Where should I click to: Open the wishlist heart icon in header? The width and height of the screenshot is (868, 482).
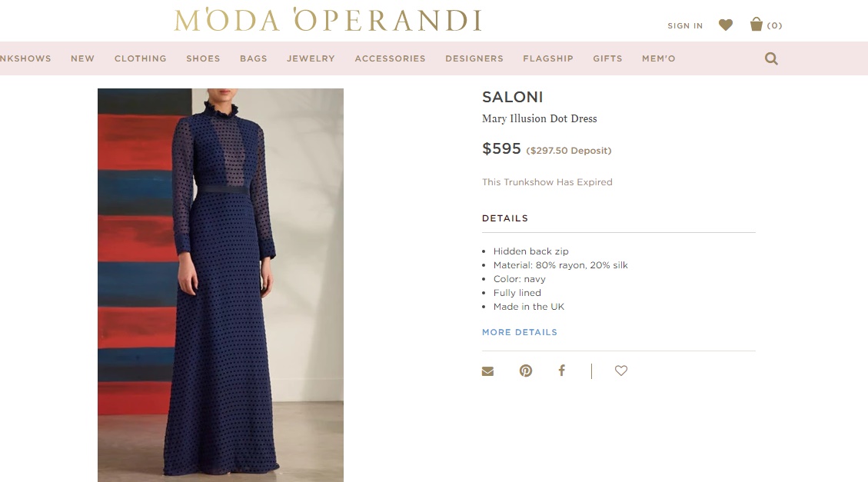pyautogui.click(x=725, y=25)
